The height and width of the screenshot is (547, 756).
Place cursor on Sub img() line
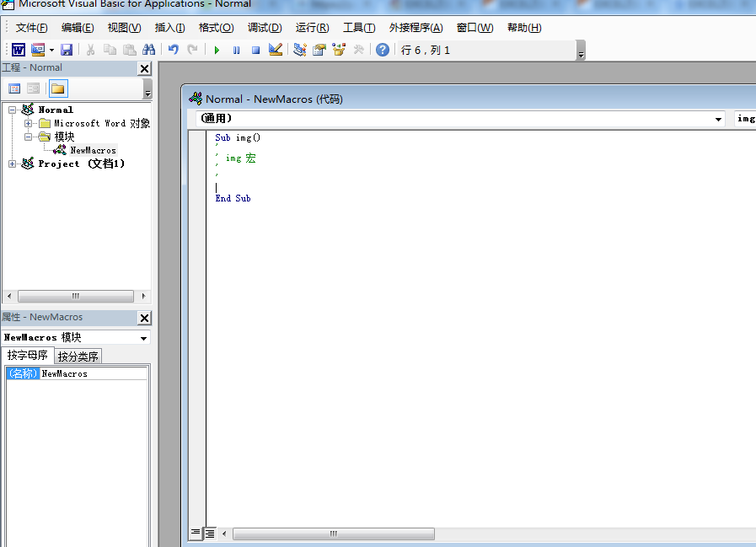click(238, 138)
